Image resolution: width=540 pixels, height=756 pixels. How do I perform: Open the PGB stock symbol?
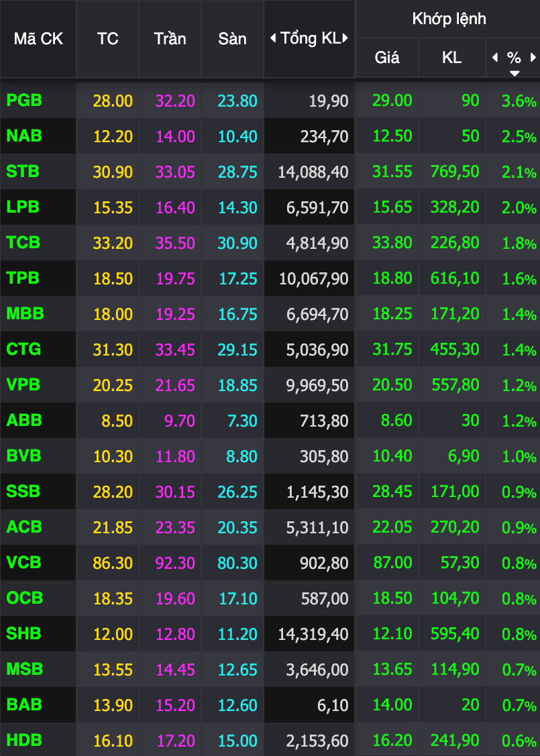point(24,101)
